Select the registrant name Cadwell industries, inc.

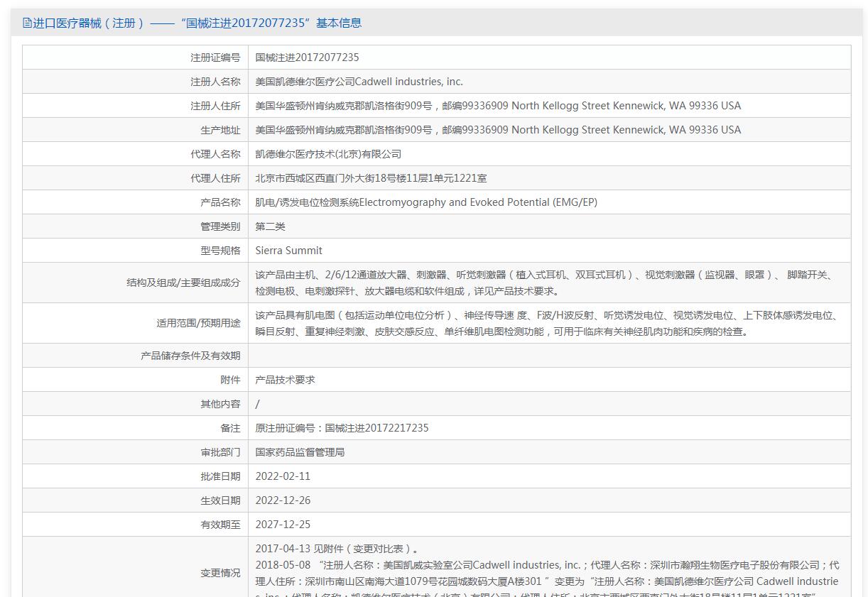click(x=359, y=82)
